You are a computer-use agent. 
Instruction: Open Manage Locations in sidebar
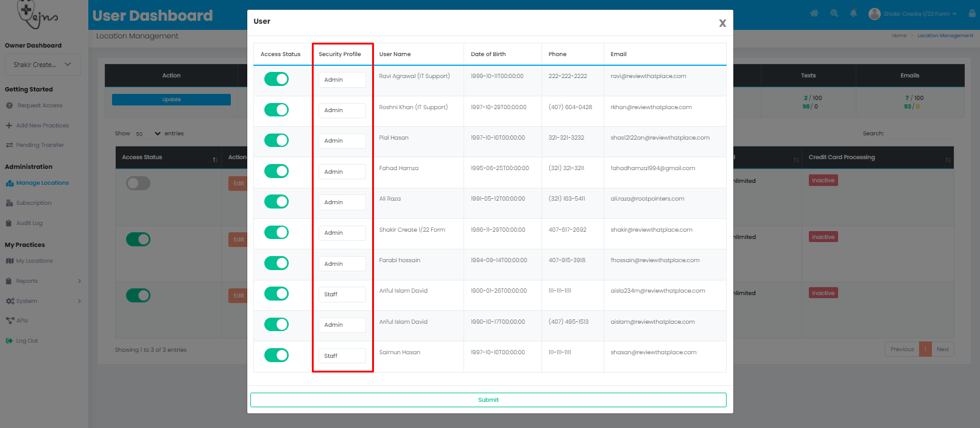[x=42, y=183]
